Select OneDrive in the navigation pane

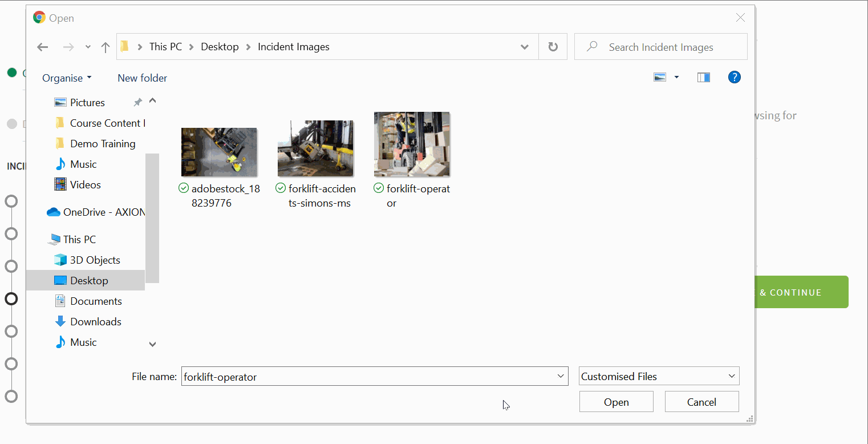tap(95, 212)
